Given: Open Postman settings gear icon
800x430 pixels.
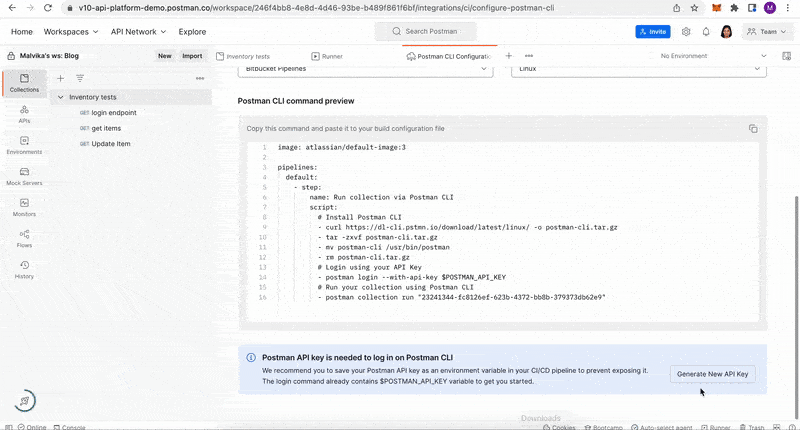Looking at the screenshot, I should (x=686, y=32).
